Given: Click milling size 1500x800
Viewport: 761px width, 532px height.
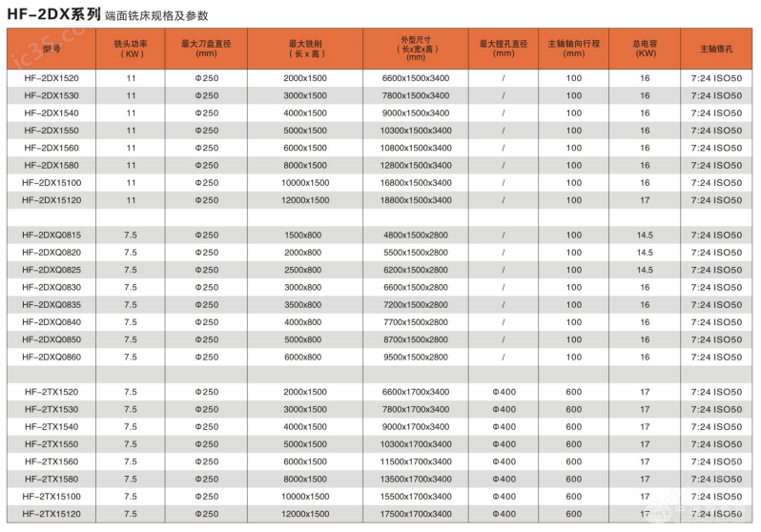Looking at the screenshot, I should point(303,235).
